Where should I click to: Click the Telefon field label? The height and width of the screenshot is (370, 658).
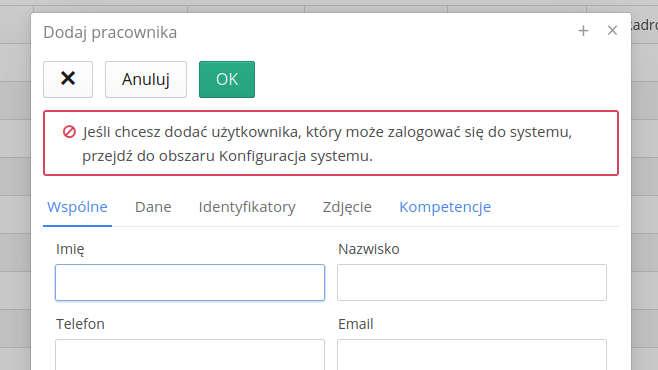coord(80,324)
